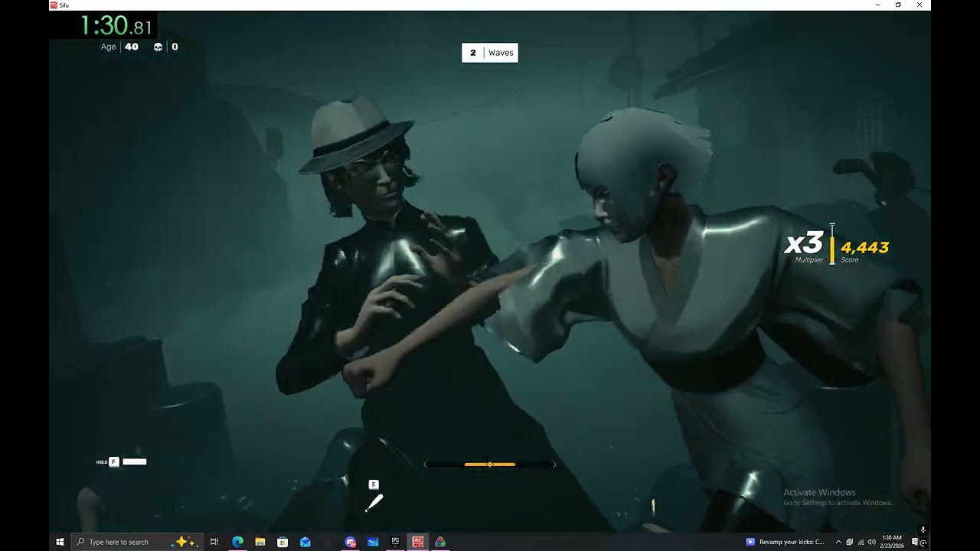Open the triangle-logo app at taskbar end
Viewport: 980px width, 551px height.
coord(440,542)
